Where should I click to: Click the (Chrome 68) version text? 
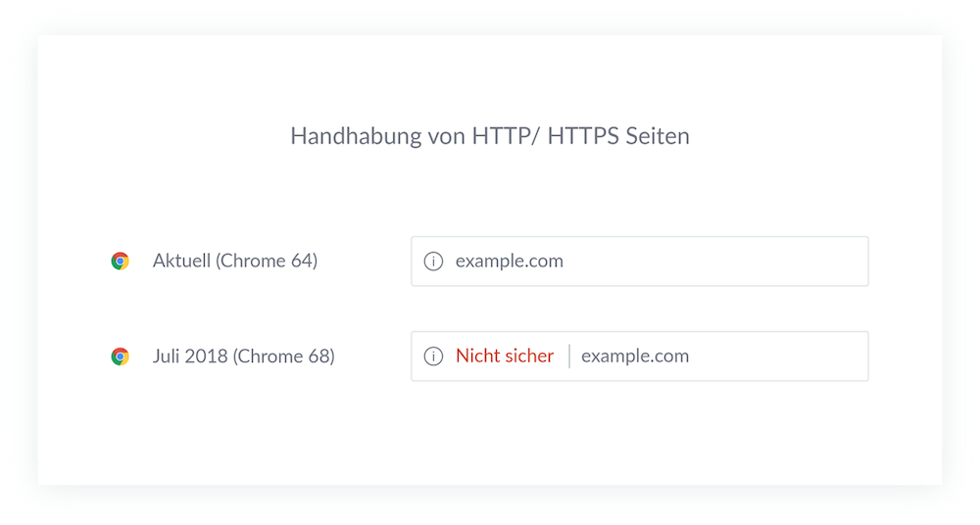click(x=284, y=357)
